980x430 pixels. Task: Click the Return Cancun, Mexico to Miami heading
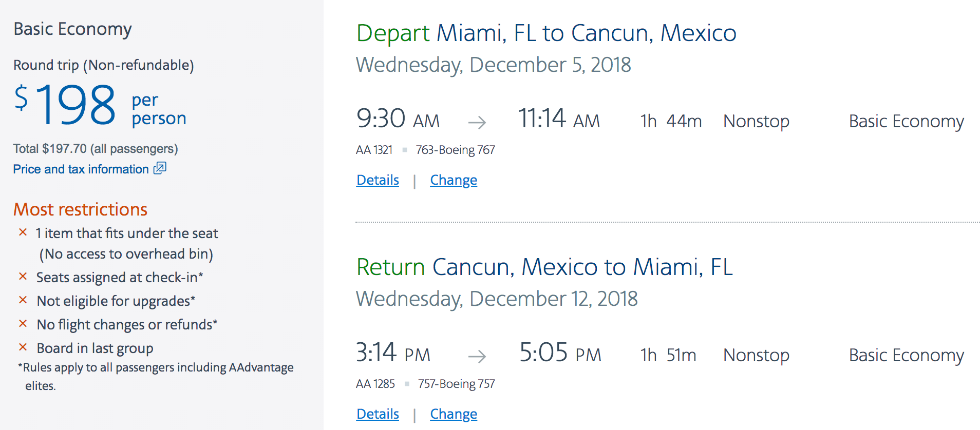coord(544,267)
